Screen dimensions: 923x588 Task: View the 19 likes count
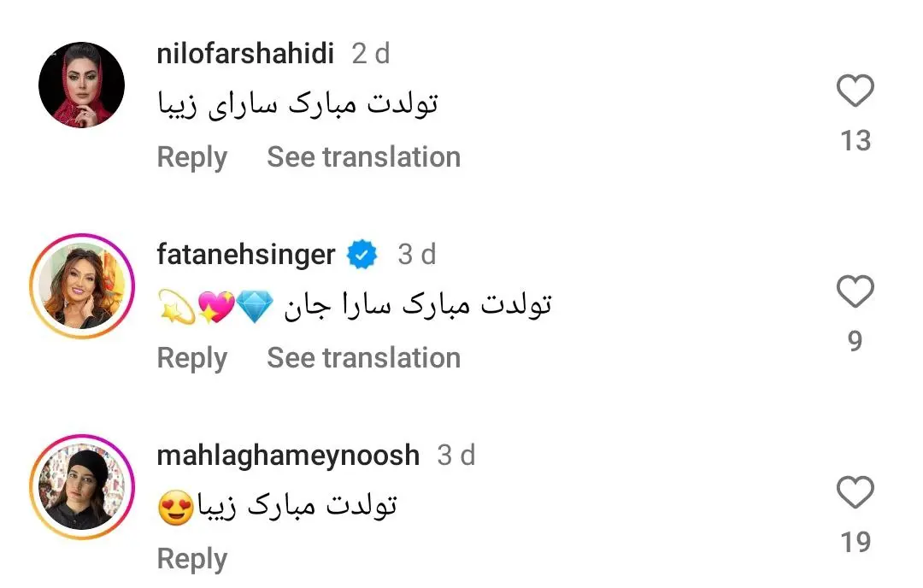855,542
